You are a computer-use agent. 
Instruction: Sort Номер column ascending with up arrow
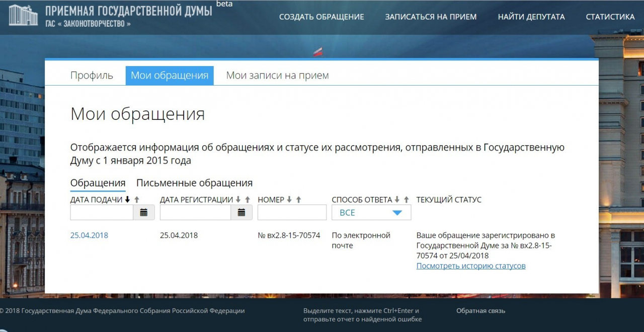299,200
